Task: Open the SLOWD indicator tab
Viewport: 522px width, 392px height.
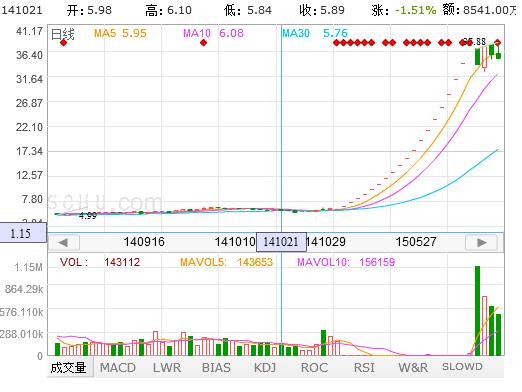Action: [x=462, y=367]
